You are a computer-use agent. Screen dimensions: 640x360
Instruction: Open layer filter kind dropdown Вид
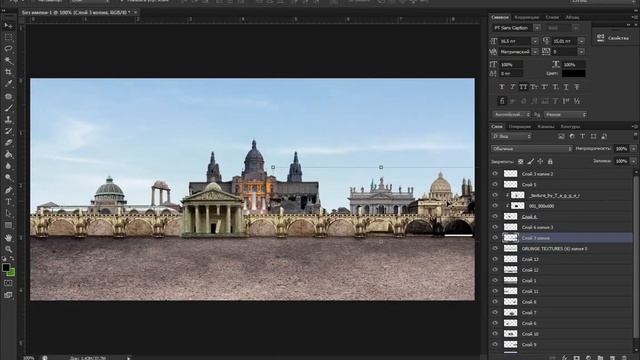pyautogui.click(x=512, y=136)
